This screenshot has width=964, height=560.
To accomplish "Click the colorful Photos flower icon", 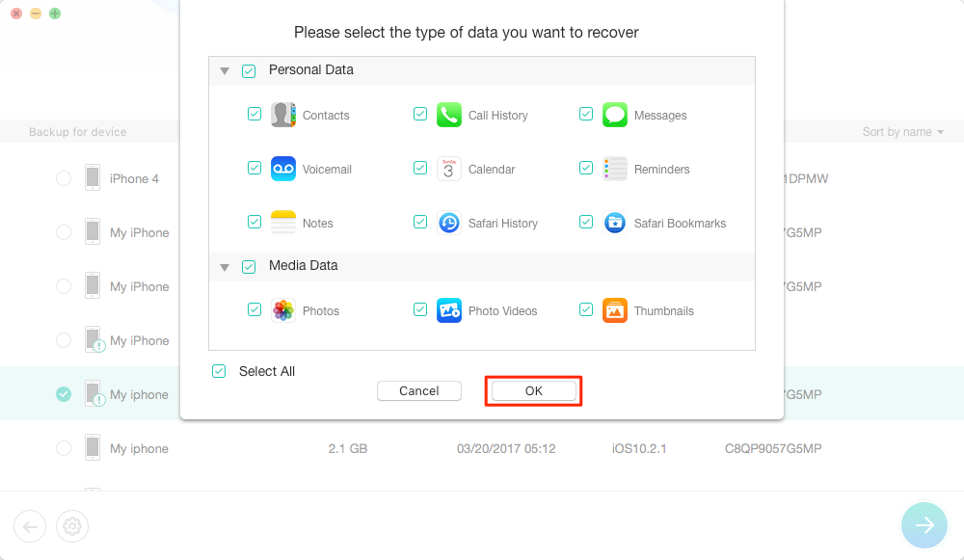I will tap(283, 310).
